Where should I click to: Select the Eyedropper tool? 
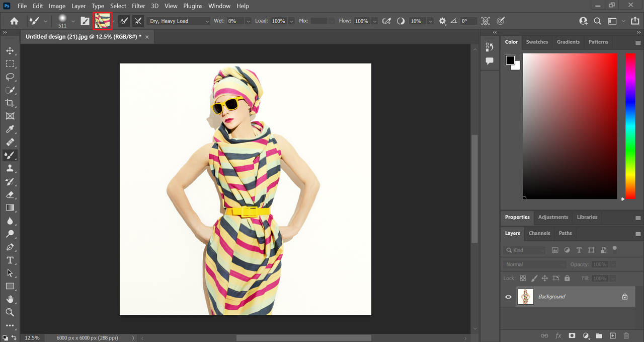(x=10, y=129)
